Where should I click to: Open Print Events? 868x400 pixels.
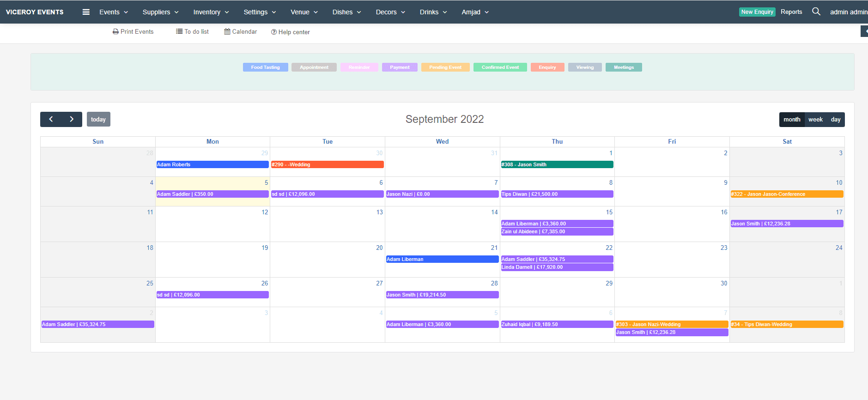click(x=133, y=31)
